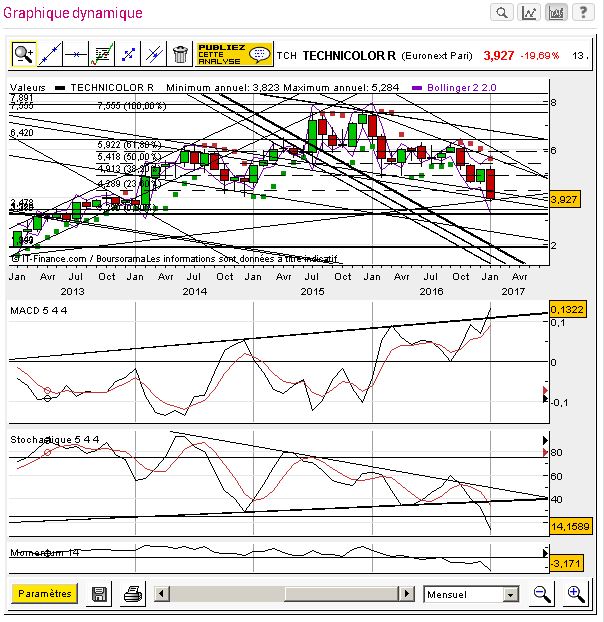604x622 pixels.
Task: Click the 5,418 (50,00%) Fibonacci label
Action: pos(130,157)
